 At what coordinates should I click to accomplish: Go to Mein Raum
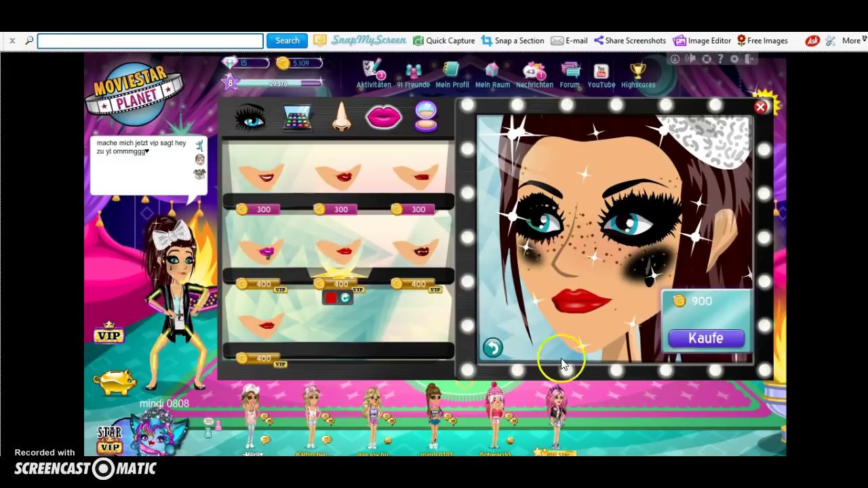pyautogui.click(x=492, y=75)
